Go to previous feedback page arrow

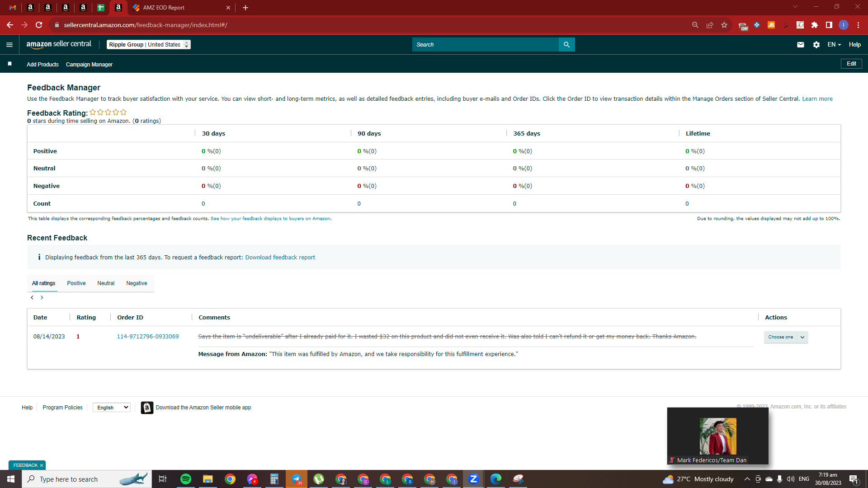click(32, 297)
